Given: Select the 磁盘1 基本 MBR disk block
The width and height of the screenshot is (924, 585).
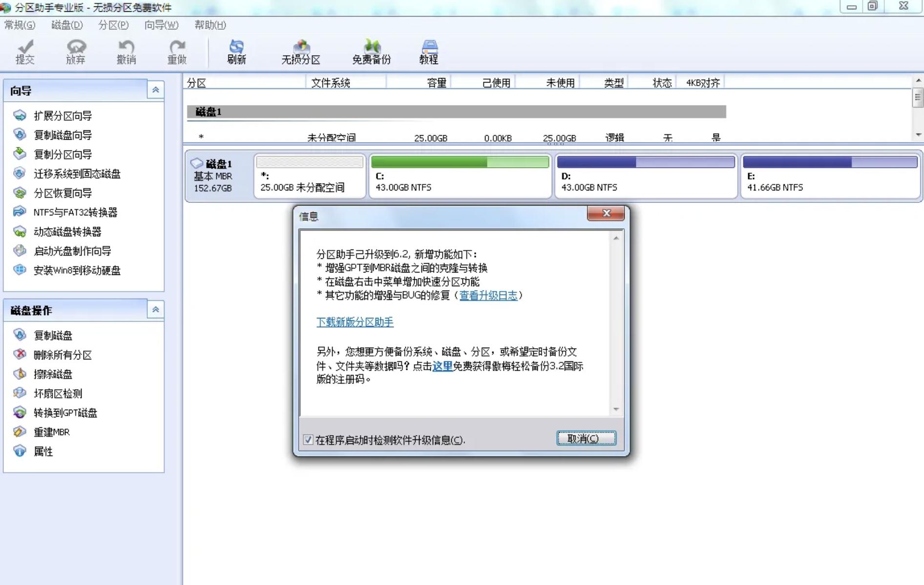Looking at the screenshot, I should pyautogui.click(x=218, y=175).
